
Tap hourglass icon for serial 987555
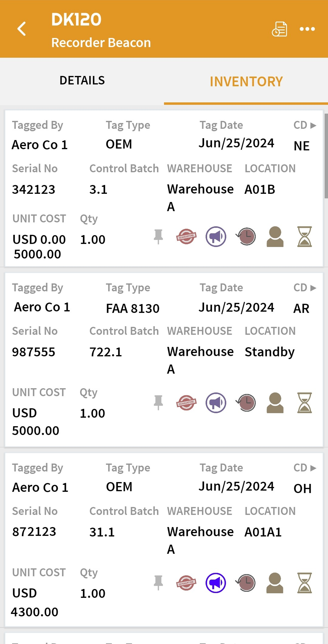click(304, 403)
